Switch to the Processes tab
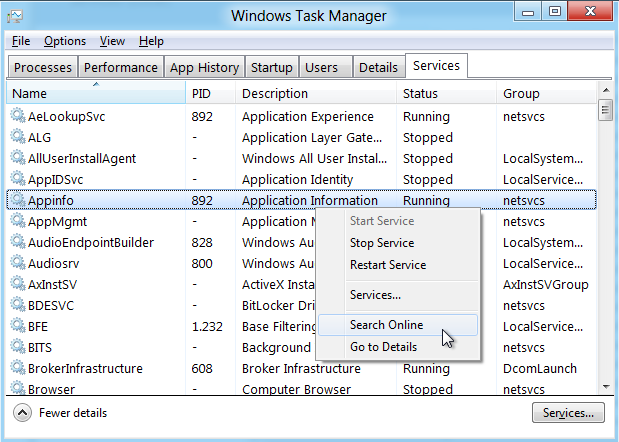Screen dimensions: 619x442 point(43,67)
